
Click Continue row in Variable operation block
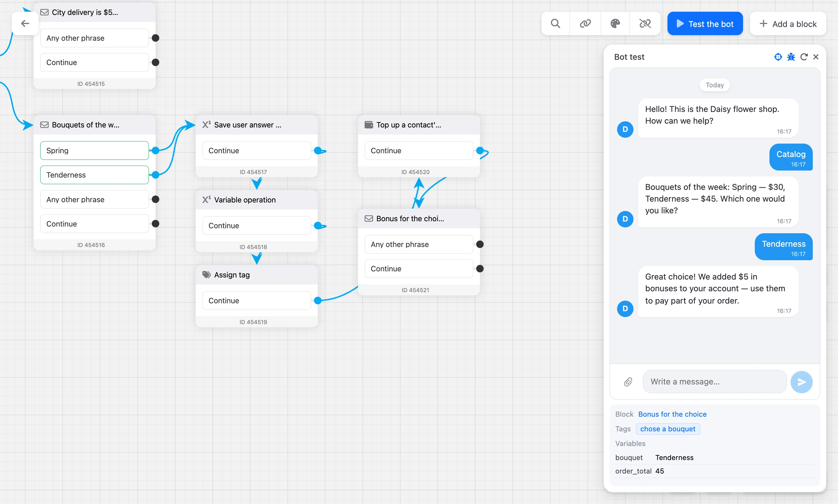[257, 226]
